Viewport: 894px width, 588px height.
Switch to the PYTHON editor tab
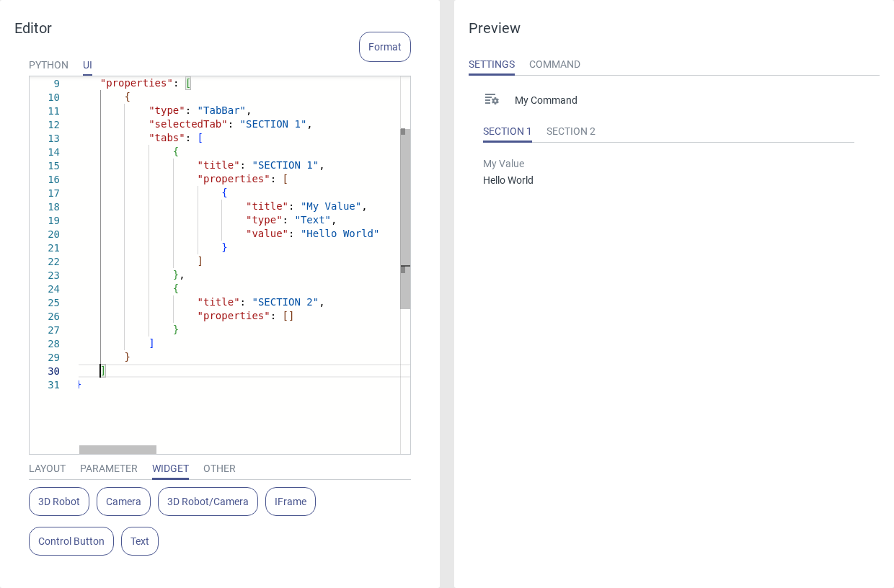coord(48,65)
